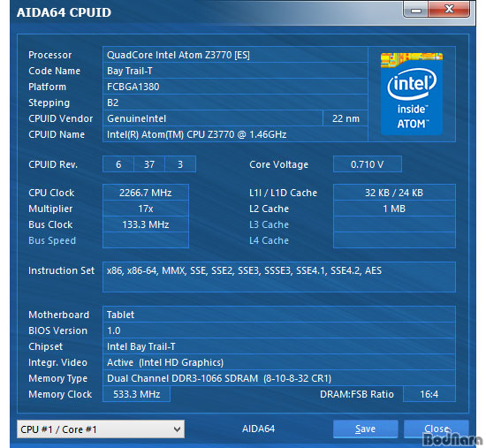Click the L2 Cache label
Screen dimensions: 486x448
[x=269, y=209]
